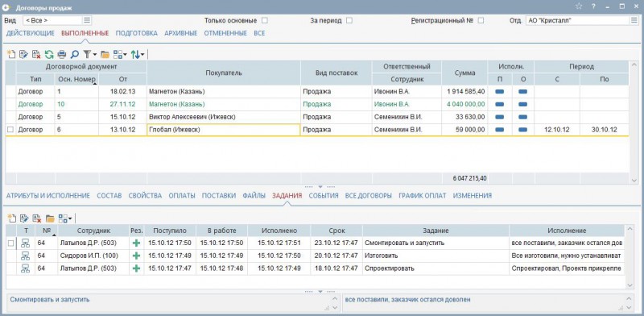The image size is (644, 316).
Task: Sort by the 'Сумма' column header
Action: [x=465, y=73]
